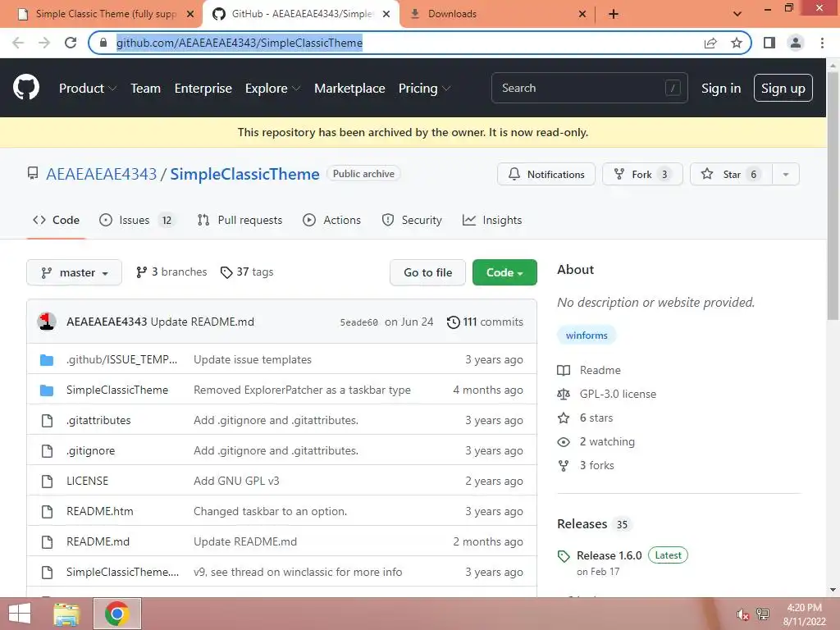Open the green Code dropdown button
Image resolution: width=840 pixels, height=630 pixels.
click(x=504, y=272)
